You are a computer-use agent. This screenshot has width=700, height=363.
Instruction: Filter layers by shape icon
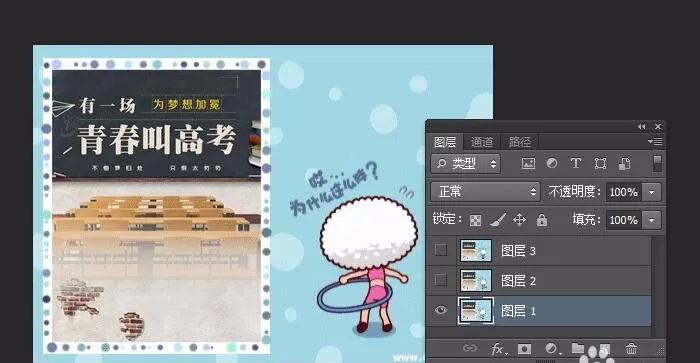coord(600,163)
